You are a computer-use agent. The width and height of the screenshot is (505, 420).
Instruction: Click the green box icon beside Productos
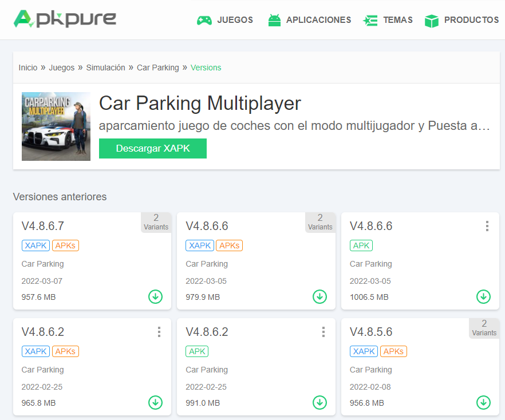[431, 21]
